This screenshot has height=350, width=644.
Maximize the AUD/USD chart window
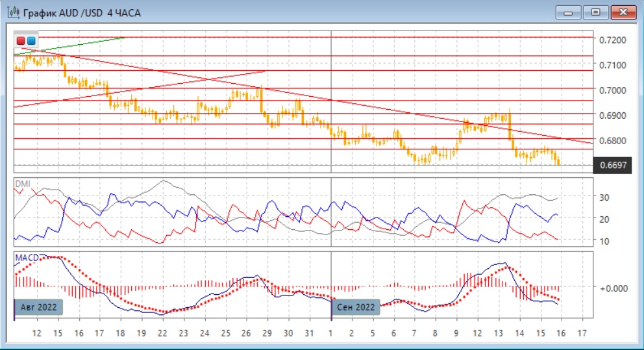pyautogui.click(x=595, y=12)
